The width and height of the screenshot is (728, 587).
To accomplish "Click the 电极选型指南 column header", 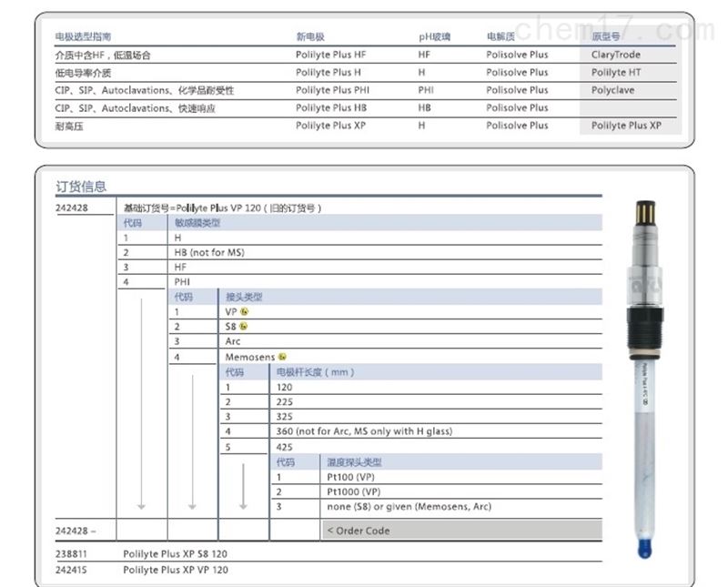I will pos(83,36).
